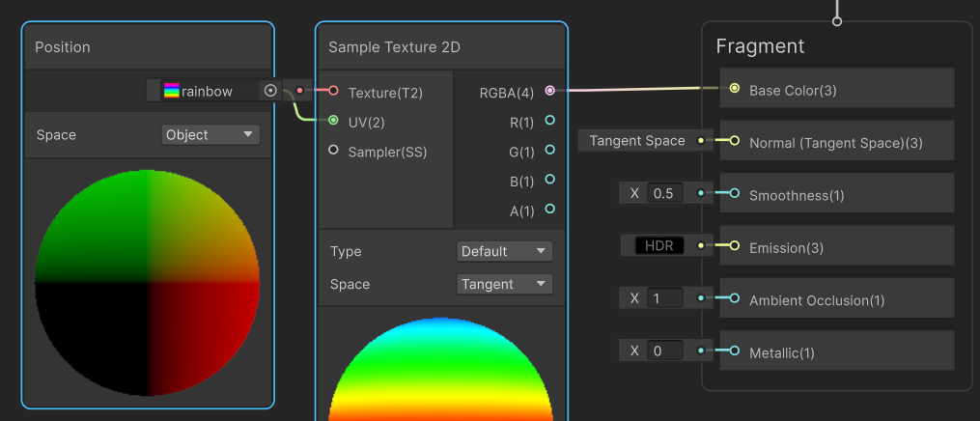
Task: Click the Tangent Space default label
Action: 637,141
